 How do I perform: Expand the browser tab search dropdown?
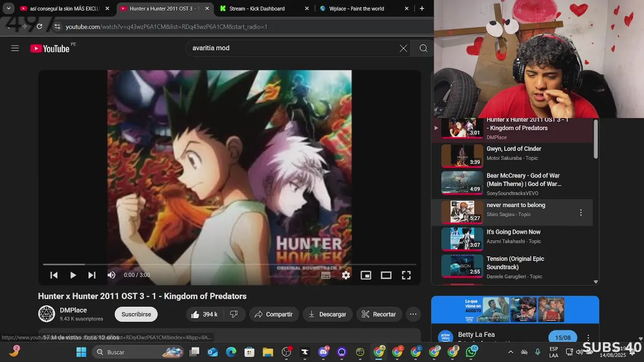(8, 9)
